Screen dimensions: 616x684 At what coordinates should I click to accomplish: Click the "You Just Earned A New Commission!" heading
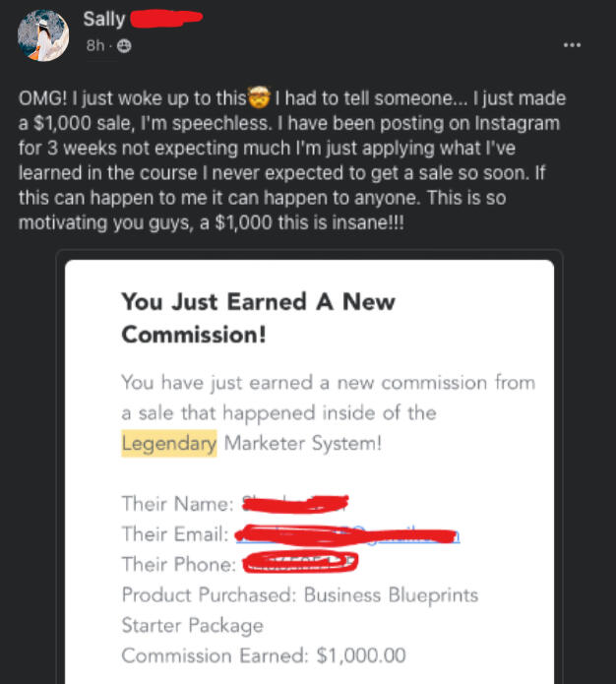pyautogui.click(x=258, y=317)
